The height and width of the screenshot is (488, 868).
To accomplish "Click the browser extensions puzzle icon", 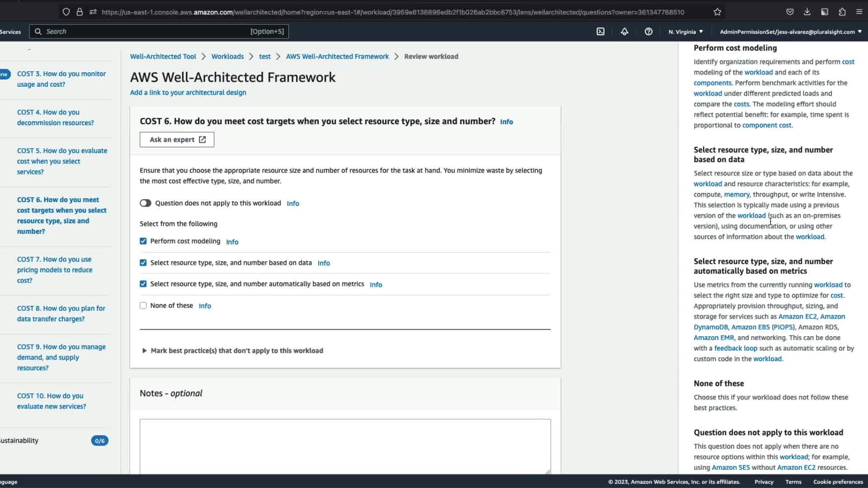I will point(842,12).
